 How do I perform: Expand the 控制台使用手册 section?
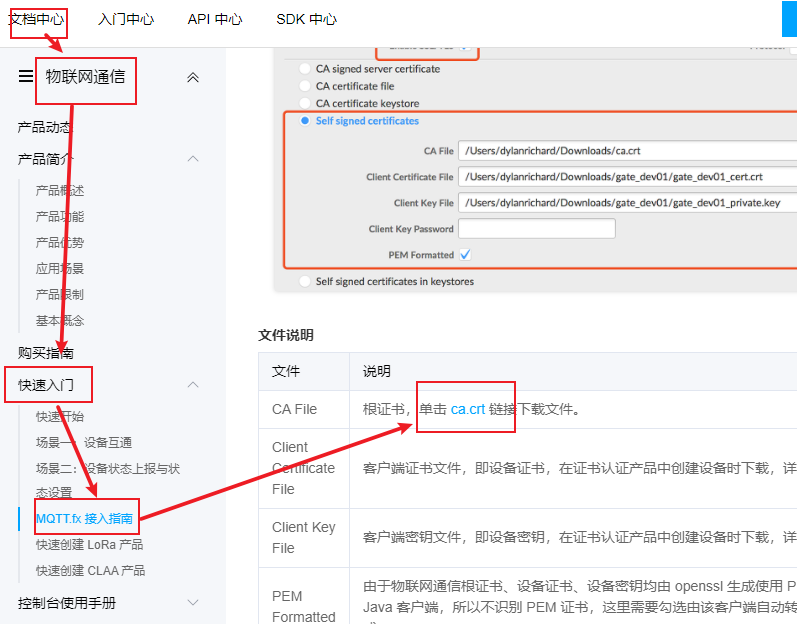pos(193,603)
